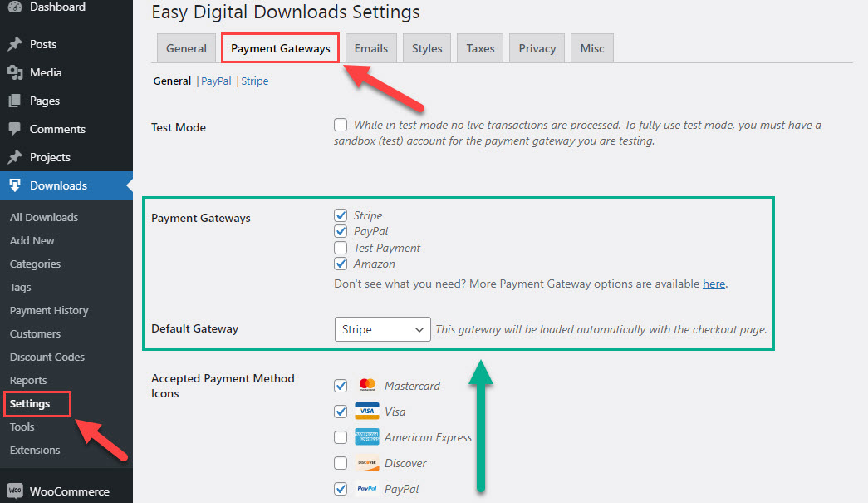Viewport: 868px width, 503px height.
Task: Open the Emails settings tab
Action: [371, 48]
